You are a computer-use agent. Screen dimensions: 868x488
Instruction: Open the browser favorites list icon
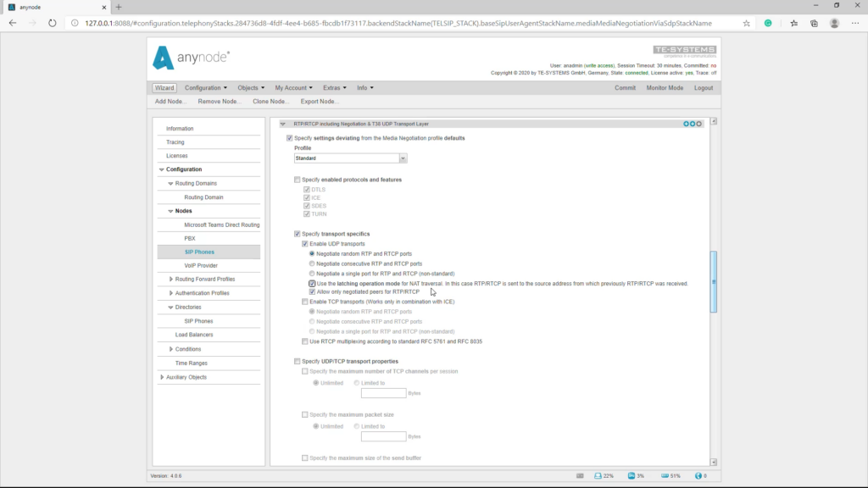point(793,23)
